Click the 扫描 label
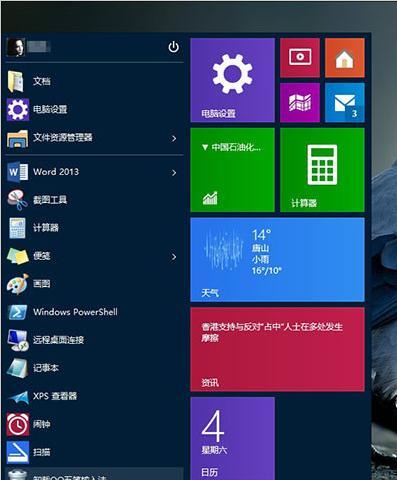Screen dimensions: 397x480 tap(42, 452)
